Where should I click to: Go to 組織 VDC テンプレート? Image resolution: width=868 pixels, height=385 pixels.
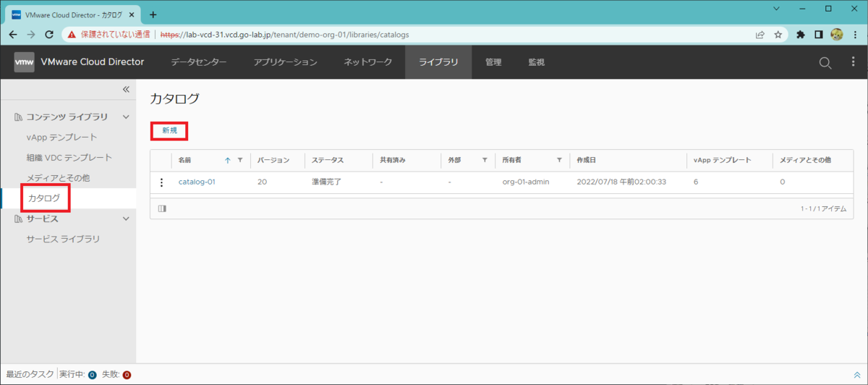[69, 157]
